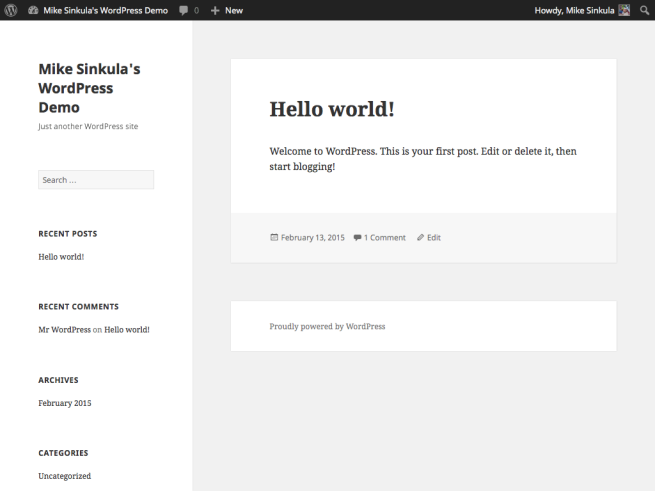Click the RECENT POSTS heading
The height and width of the screenshot is (491, 655).
[68, 234]
